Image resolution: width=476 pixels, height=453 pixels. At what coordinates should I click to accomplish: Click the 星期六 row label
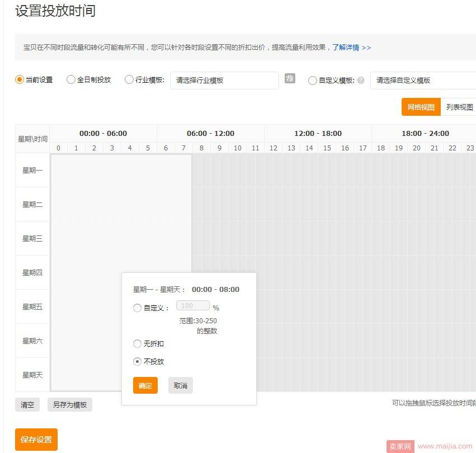(32, 341)
